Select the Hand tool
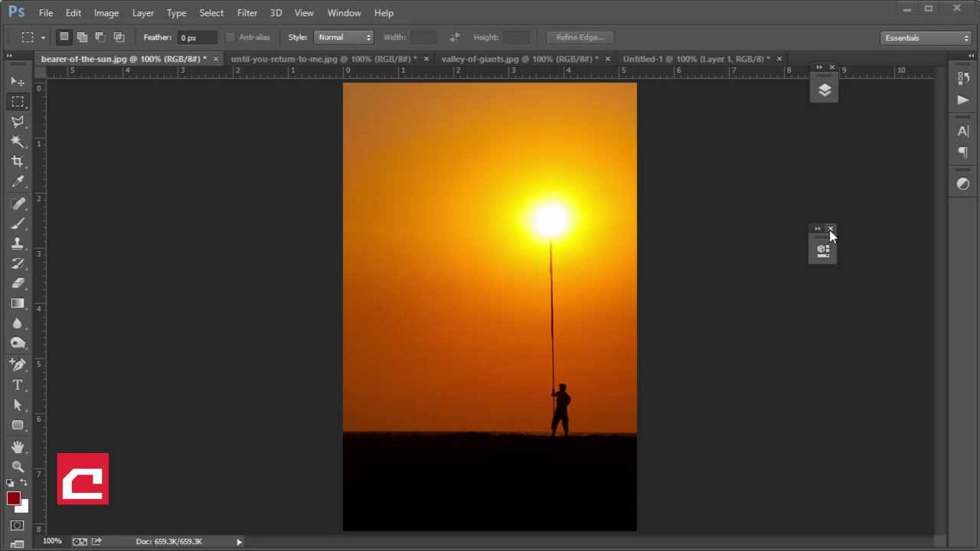 pos(18,446)
